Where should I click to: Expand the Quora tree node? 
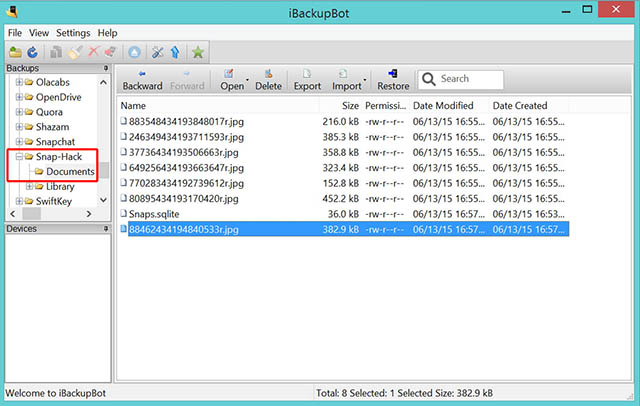pos(19,112)
